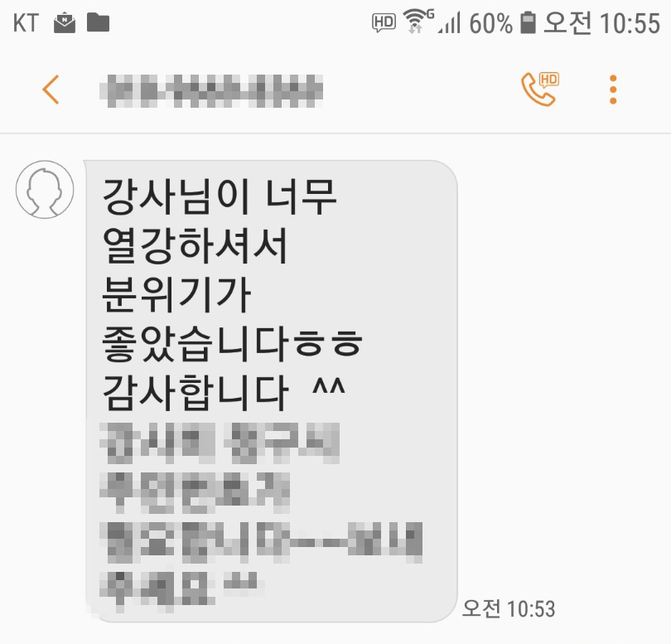Tap the battery icon in status bar
671x644 pixels.
pyautogui.click(x=528, y=22)
